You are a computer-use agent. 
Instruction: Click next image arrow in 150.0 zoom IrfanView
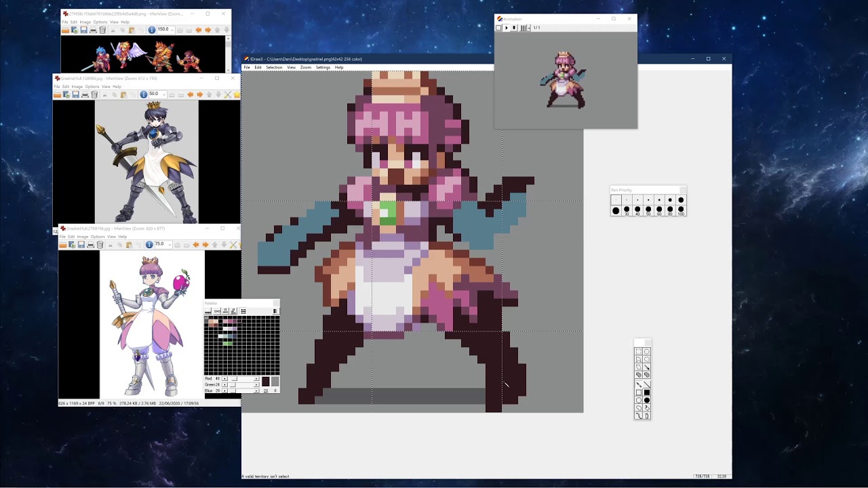208,30
